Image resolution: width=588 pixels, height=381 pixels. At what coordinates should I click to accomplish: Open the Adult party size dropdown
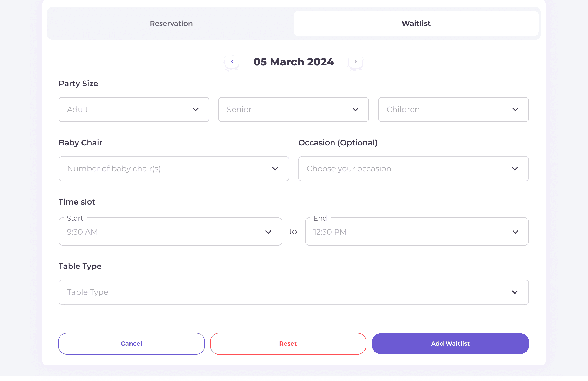pos(130,110)
